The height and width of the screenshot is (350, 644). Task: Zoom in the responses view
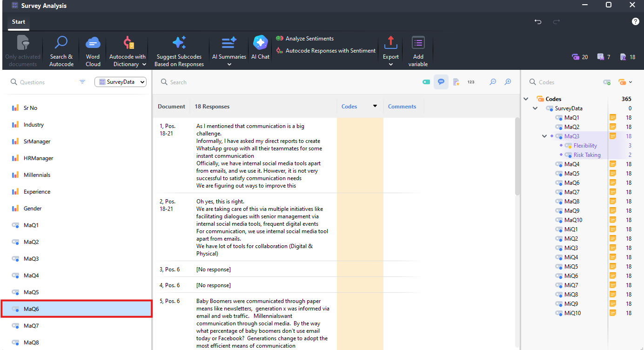(508, 82)
